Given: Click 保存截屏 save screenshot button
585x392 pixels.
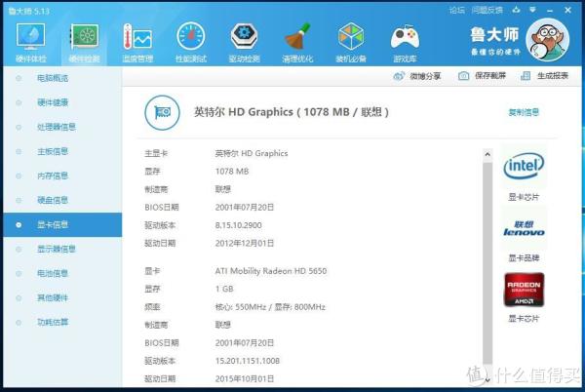Looking at the screenshot, I should (x=483, y=76).
